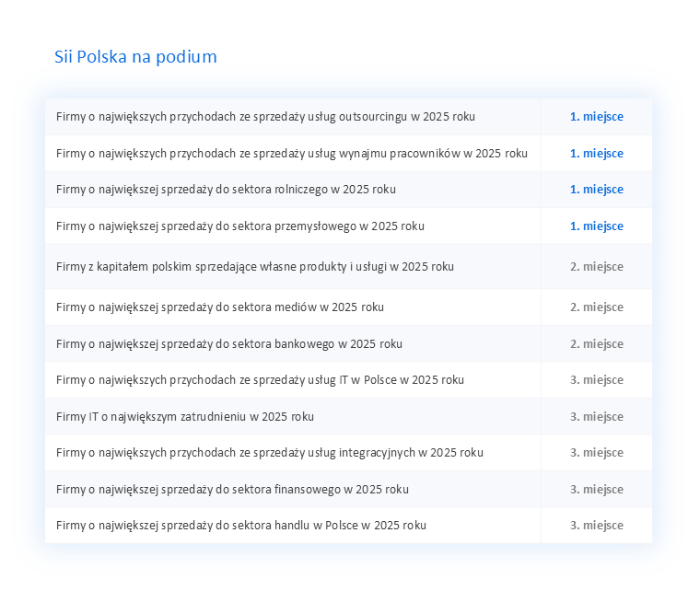The image size is (700, 591).
Task: Select the row about kapitałem polskim firms
Action: 348,267
